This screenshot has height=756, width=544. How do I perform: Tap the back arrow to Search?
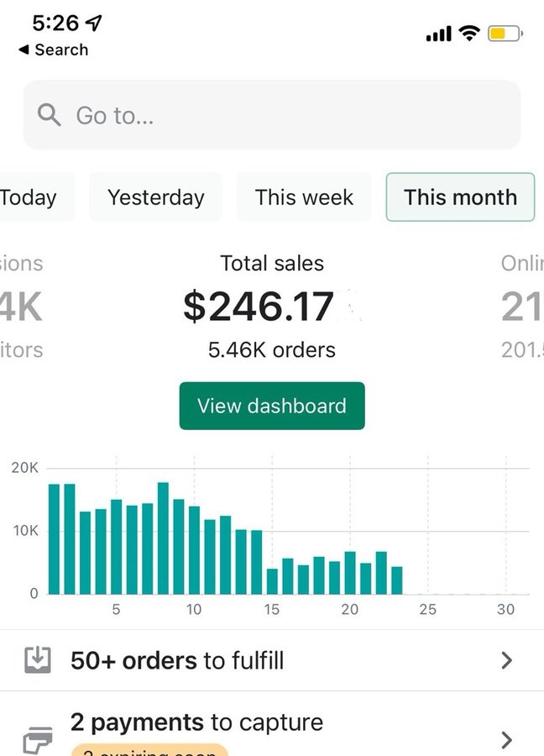tap(24, 50)
